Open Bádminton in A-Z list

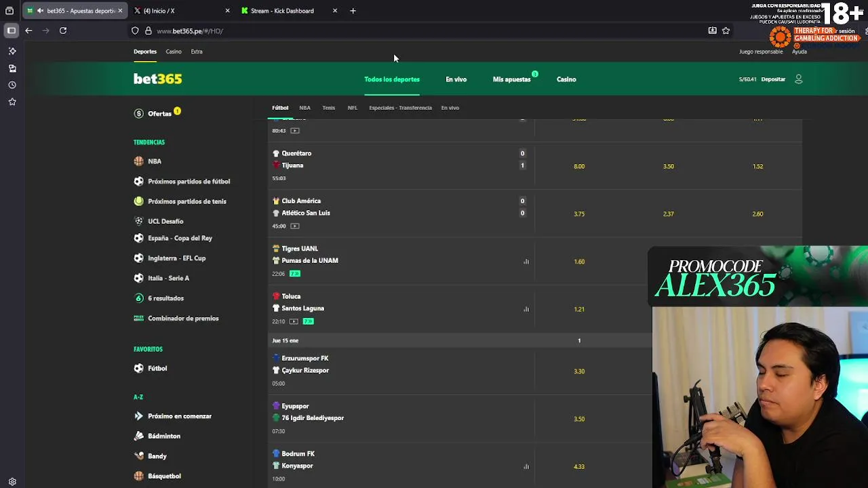[164, 436]
